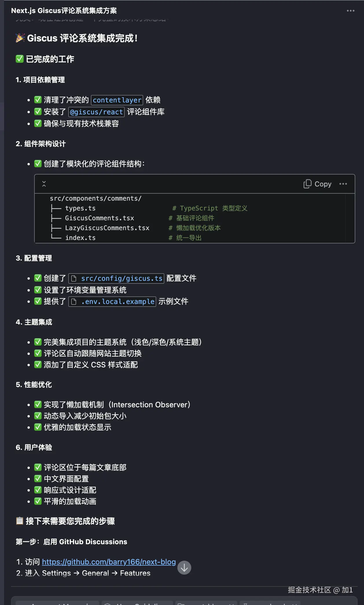Click the green check beside 中文界面配置
The width and height of the screenshot is (364, 605).
click(x=38, y=479)
